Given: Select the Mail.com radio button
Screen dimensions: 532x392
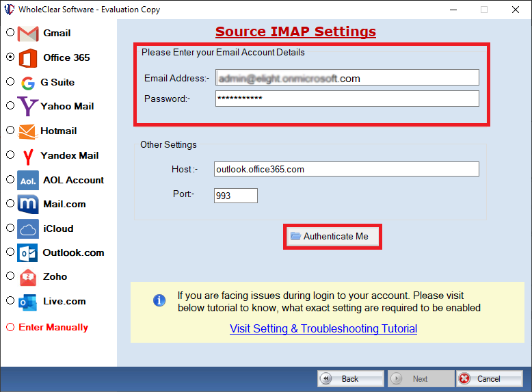Looking at the screenshot, I should (10, 203).
